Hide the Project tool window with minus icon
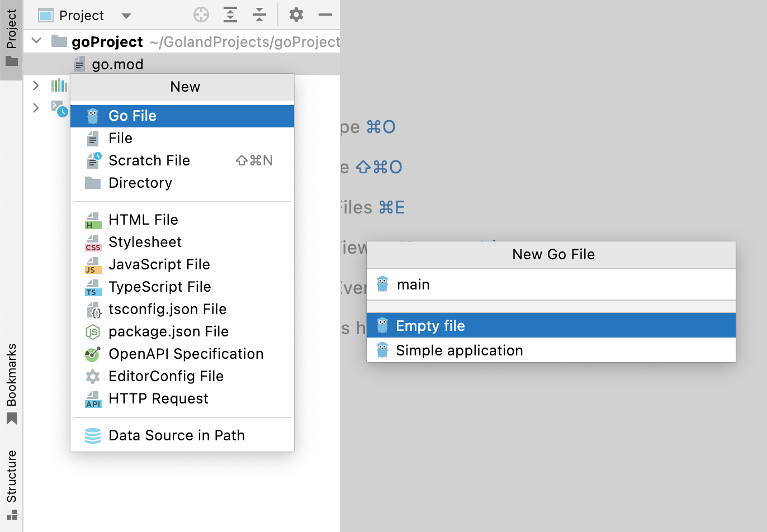 coord(325,15)
